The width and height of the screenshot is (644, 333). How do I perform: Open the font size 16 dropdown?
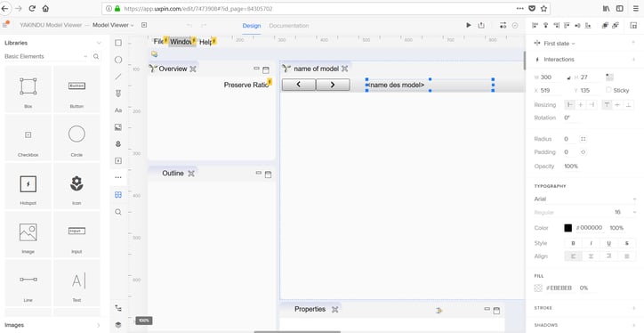click(x=625, y=212)
